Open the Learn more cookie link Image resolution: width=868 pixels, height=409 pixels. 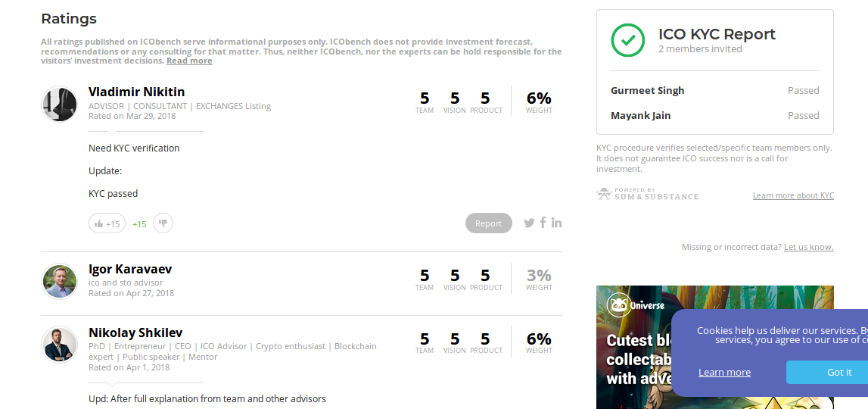click(724, 373)
